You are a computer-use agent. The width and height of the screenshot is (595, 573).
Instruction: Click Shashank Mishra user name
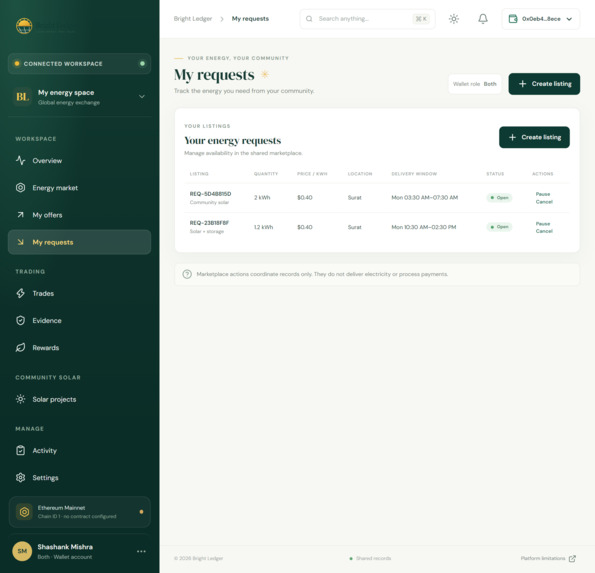(x=65, y=547)
